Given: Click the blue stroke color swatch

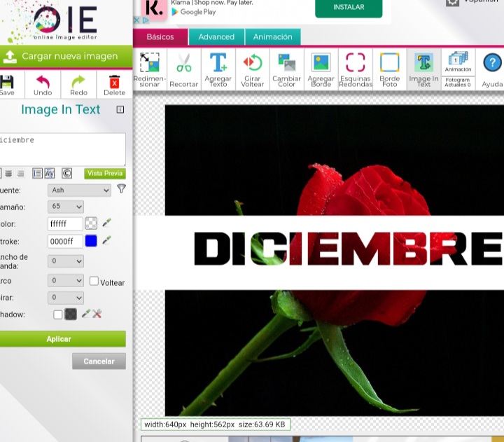Looking at the screenshot, I should coord(90,241).
